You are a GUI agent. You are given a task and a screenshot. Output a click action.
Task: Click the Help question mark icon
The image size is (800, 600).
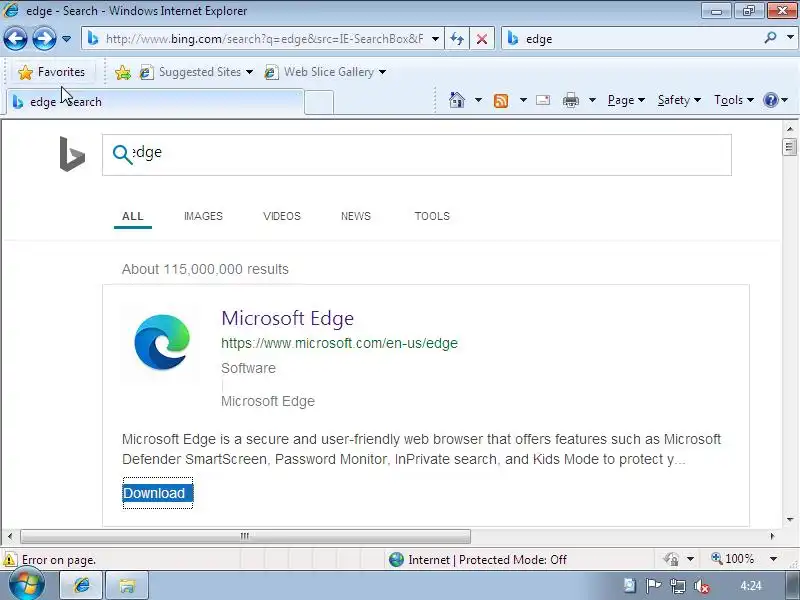tap(770, 100)
